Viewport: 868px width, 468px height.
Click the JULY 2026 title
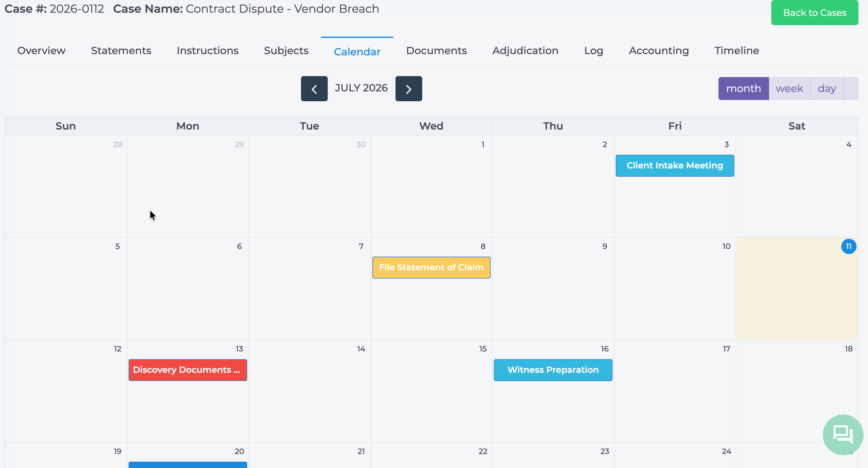361,88
